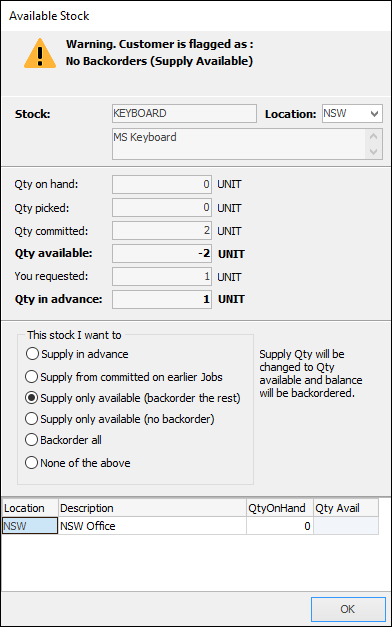Click the description box scroll down arrow

point(374,152)
